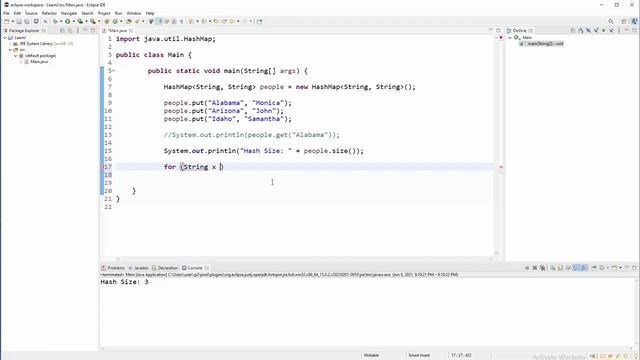The image size is (640, 360).
Task: Toggle Hide Fields in Outline view
Action: point(589,31)
